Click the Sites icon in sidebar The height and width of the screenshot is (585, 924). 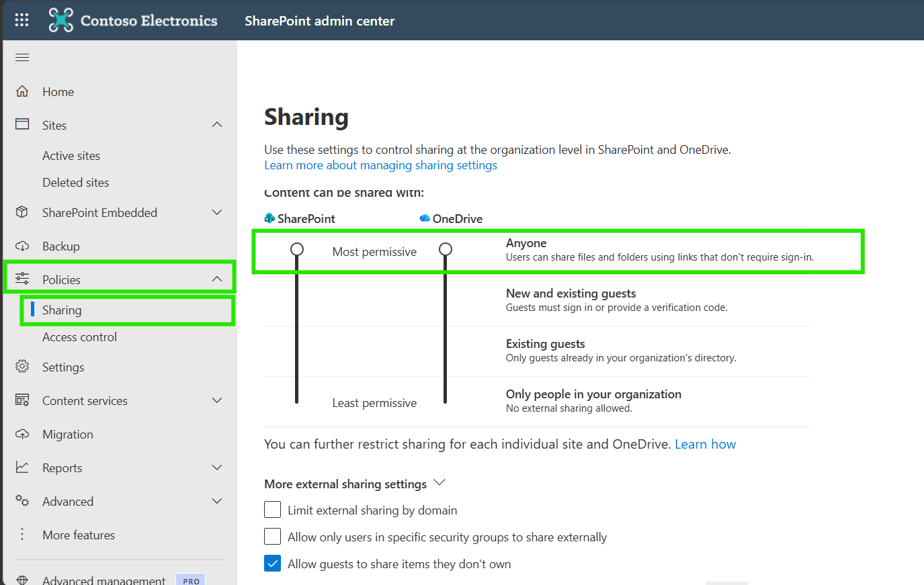[22, 124]
